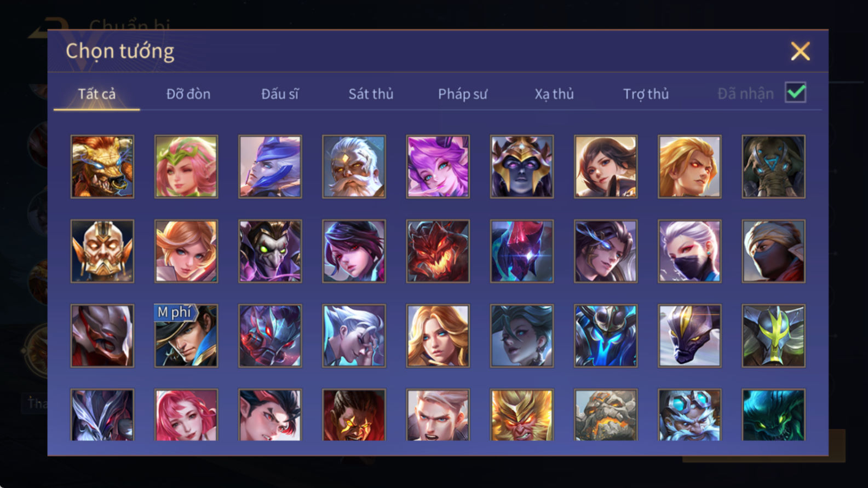The height and width of the screenshot is (488, 868).
Task: Toggle the Đã nhận checkbox
Action: (x=795, y=92)
